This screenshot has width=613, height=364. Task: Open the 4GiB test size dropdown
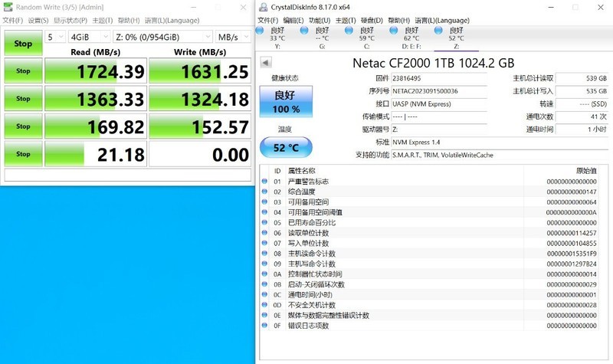tap(87, 37)
